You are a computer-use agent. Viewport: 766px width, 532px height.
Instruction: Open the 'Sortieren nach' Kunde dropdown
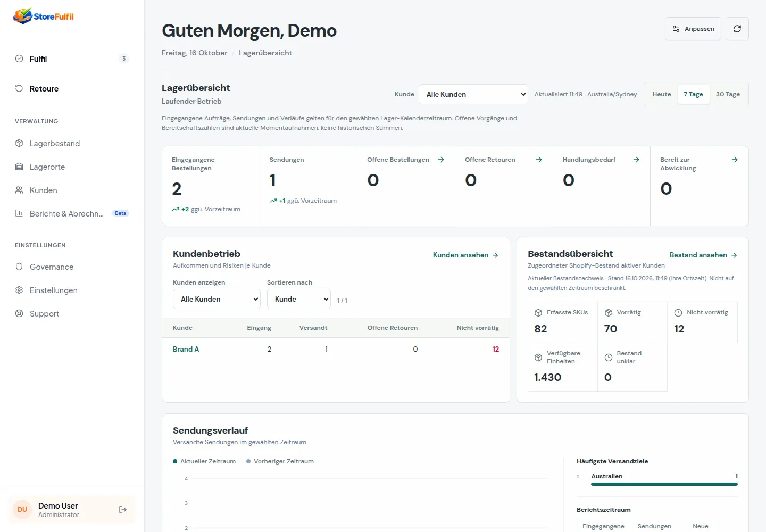tap(299, 299)
